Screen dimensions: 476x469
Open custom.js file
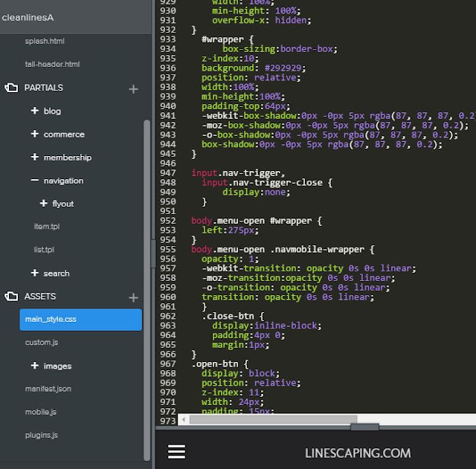pyautogui.click(x=42, y=343)
